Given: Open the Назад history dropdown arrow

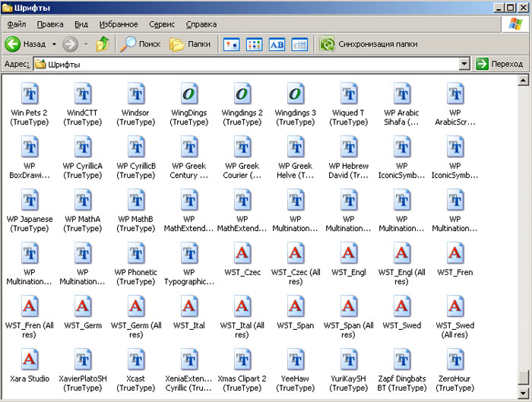Looking at the screenshot, I should [x=52, y=44].
